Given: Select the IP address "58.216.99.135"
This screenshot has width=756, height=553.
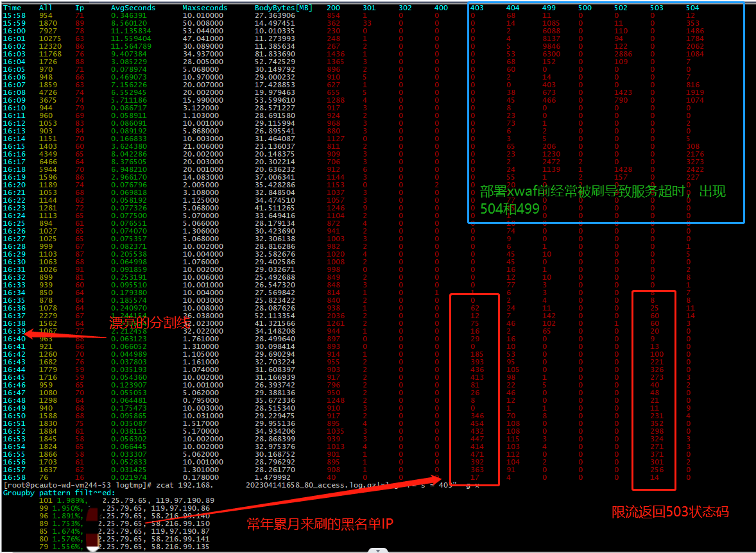Looking at the screenshot, I should click(181, 547).
